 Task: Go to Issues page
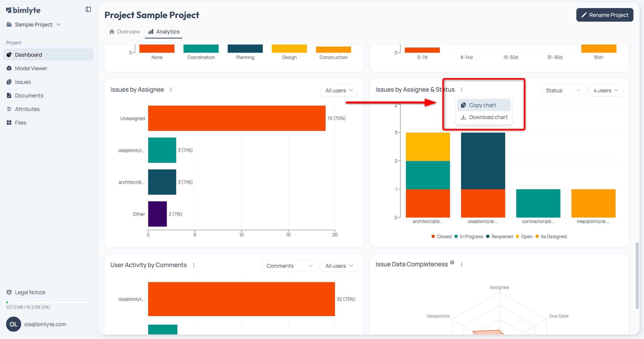click(48, 82)
